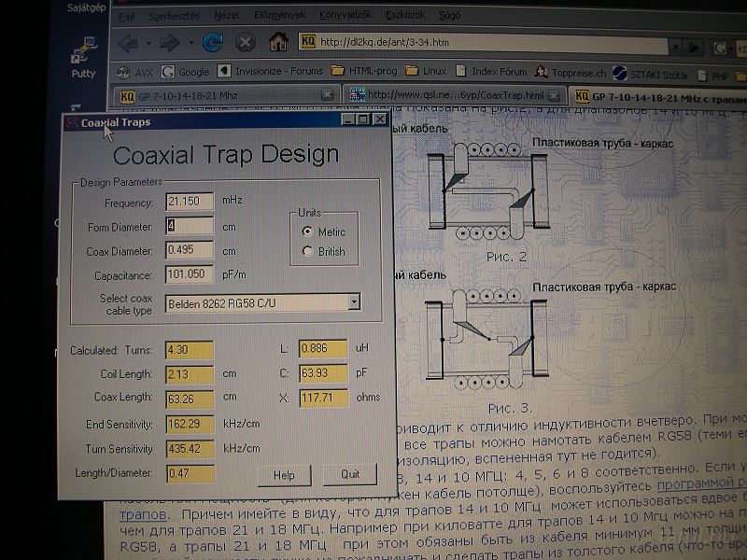
Task: Switch to the CoaxTrap.html tab
Action: click(x=453, y=95)
